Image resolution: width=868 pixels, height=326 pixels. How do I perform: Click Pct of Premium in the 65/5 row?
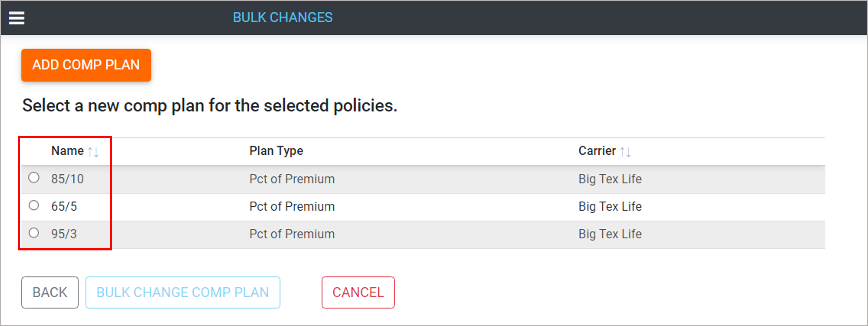click(292, 206)
